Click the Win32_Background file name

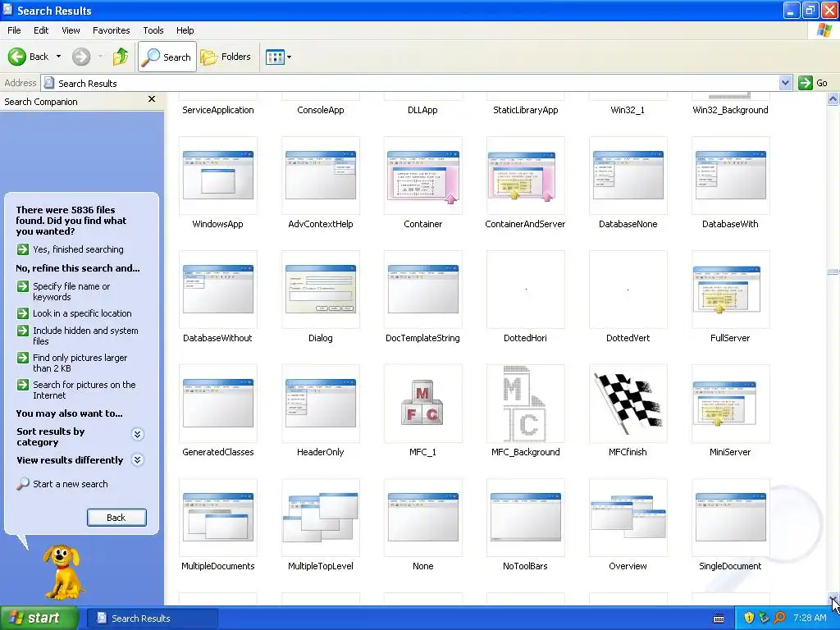click(x=730, y=110)
